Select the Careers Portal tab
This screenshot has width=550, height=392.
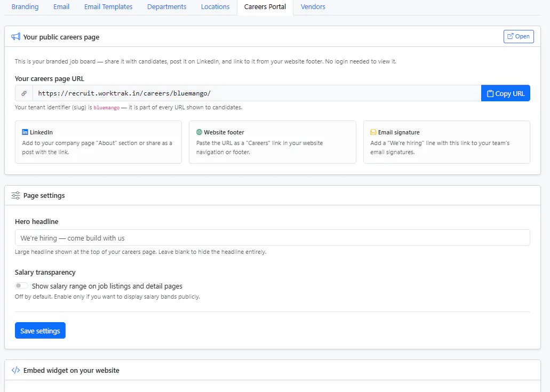coord(265,6)
